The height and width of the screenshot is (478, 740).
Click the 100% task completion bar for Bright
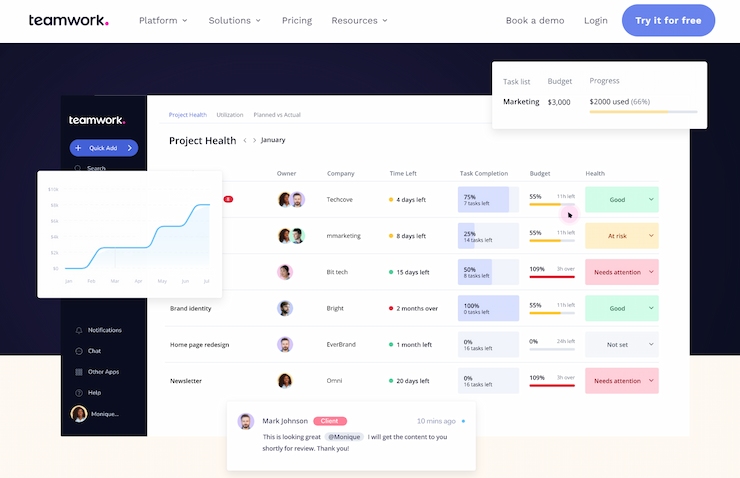(488, 308)
